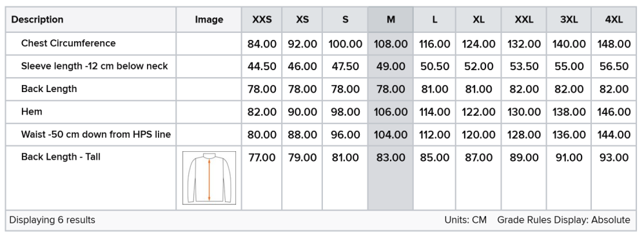Select the XXS size column header
The height and width of the screenshot is (242, 644).
tap(262, 20)
